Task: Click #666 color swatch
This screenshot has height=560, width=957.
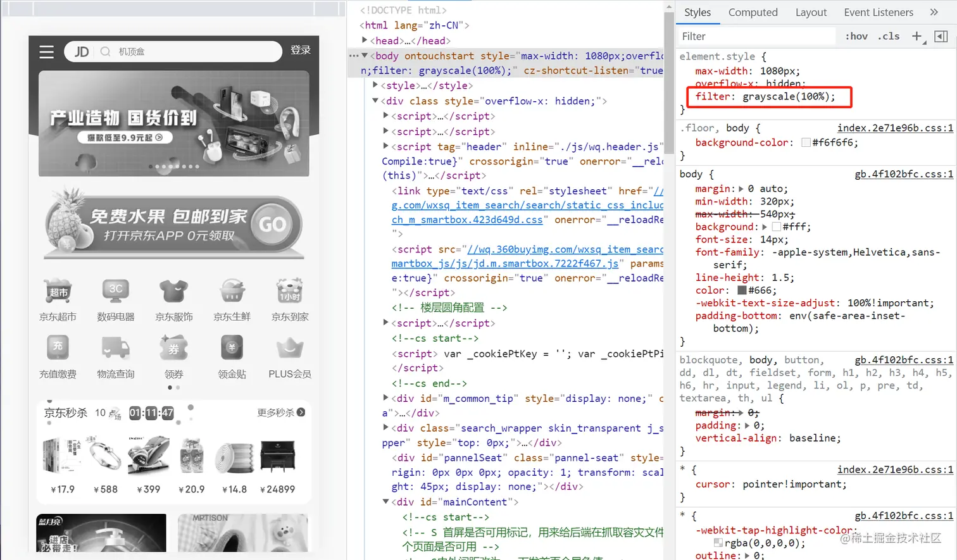Action: (742, 290)
